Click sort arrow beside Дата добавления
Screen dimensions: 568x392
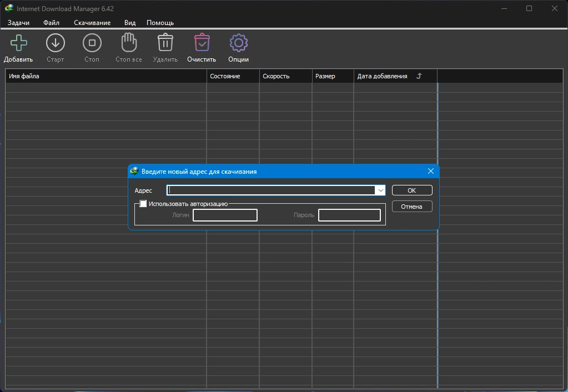pos(419,76)
